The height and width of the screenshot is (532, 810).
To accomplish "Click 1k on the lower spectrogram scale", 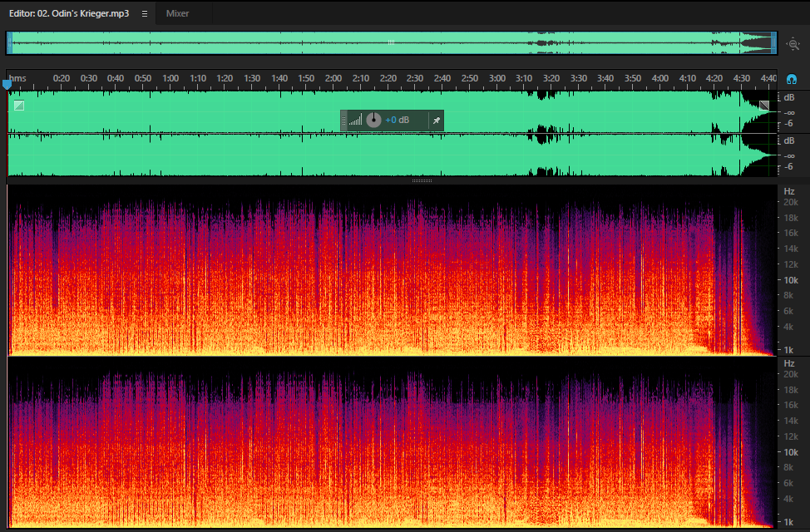I will click(788, 522).
